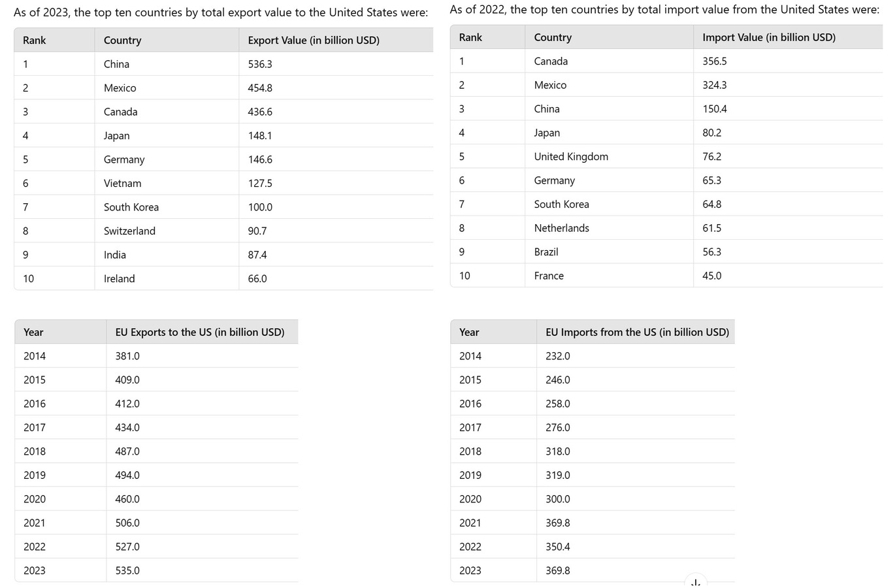
Task: Select the 350.4 EU imports value
Action: click(558, 547)
